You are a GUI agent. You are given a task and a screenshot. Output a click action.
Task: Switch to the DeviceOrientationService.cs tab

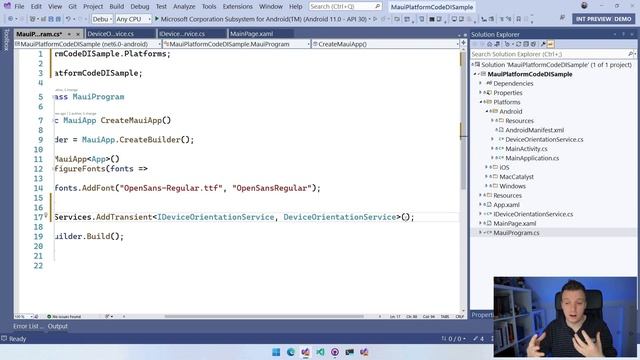pyautogui.click(x=120, y=34)
